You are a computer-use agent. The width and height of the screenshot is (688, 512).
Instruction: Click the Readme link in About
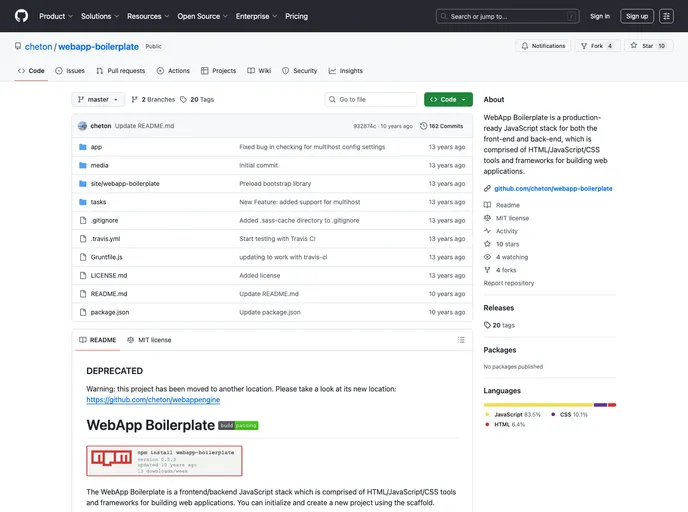coord(508,205)
